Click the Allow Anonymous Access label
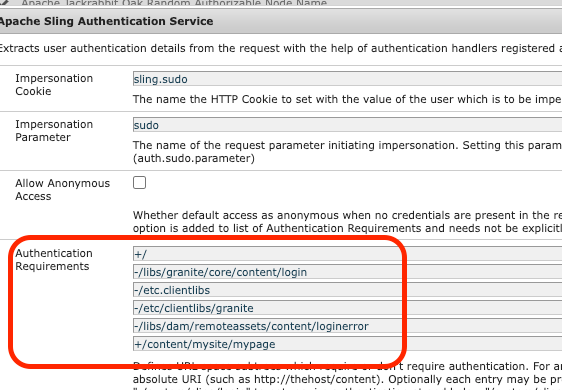562x390 pixels. point(62,190)
